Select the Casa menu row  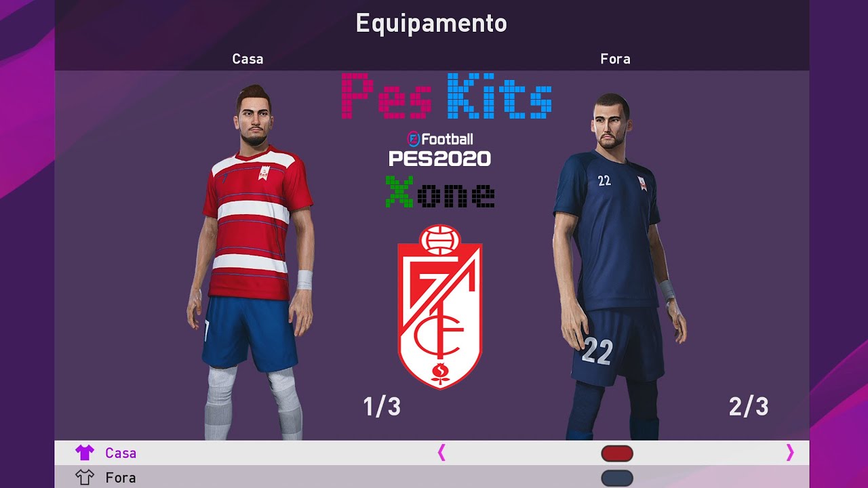(x=432, y=453)
